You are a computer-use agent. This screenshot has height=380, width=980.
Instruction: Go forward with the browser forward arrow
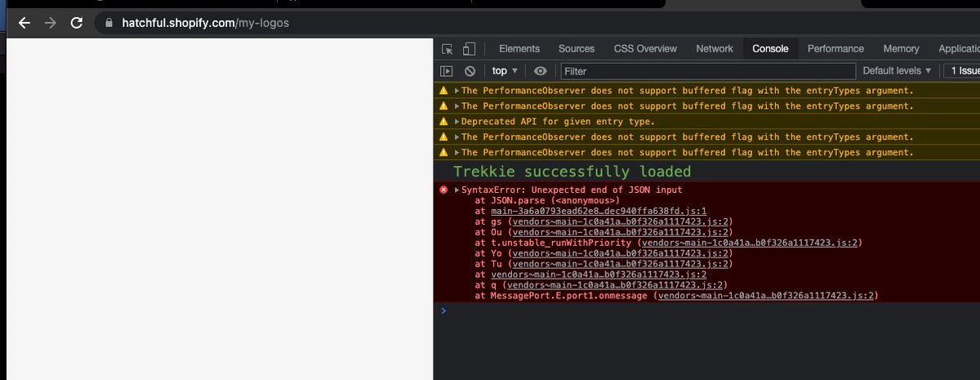(51, 23)
